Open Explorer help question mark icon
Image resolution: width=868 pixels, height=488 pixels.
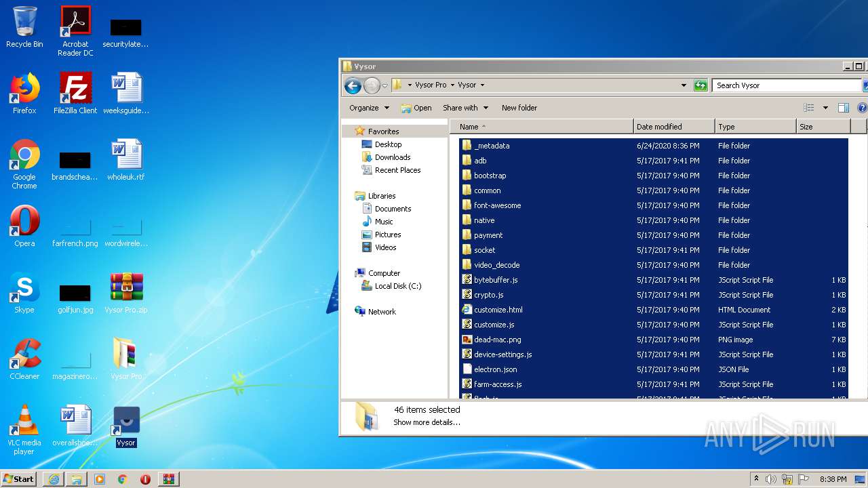(x=863, y=108)
